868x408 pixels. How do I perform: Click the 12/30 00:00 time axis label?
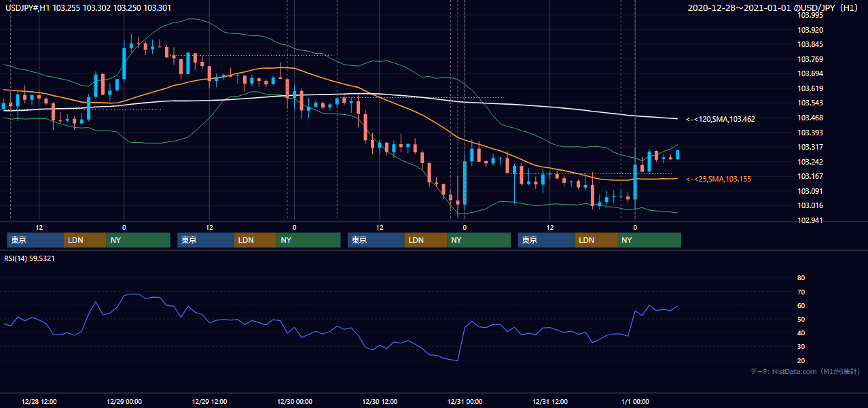click(x=295, y=401)
